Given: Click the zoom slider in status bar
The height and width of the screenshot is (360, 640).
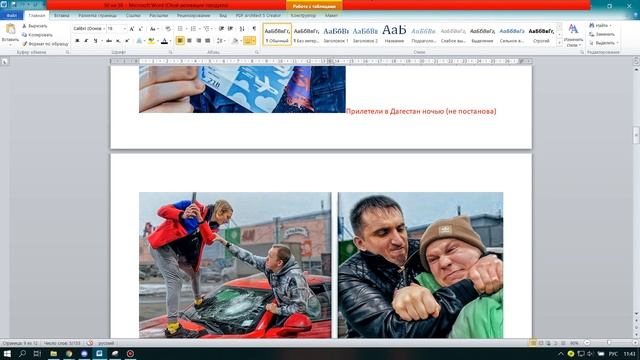Looking at the screenshot, I should (x=608, y=343).
